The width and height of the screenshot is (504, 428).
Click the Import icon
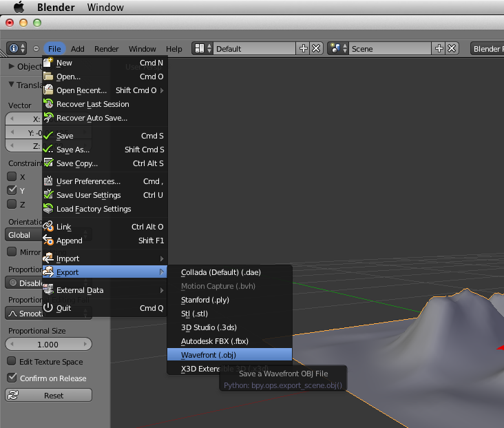click(48, 258)
